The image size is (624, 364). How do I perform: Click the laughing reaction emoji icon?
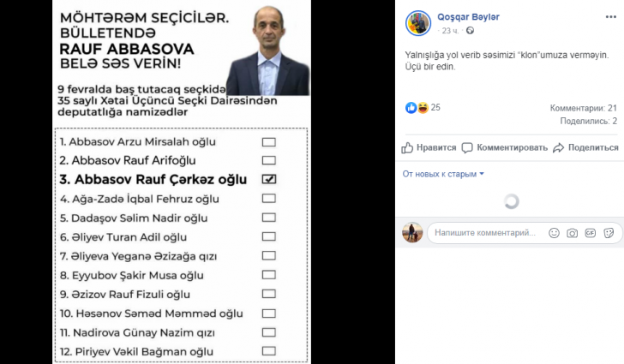(x=422, y=107)
